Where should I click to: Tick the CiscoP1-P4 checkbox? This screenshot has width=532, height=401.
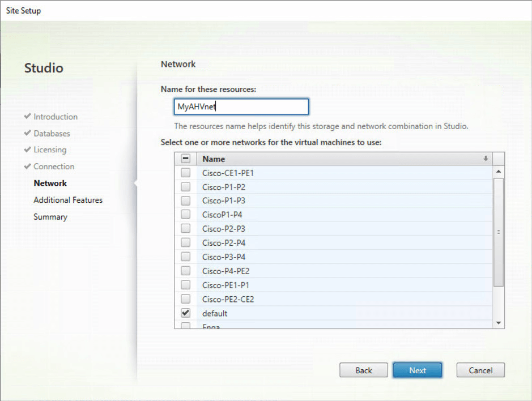point(185,215)
